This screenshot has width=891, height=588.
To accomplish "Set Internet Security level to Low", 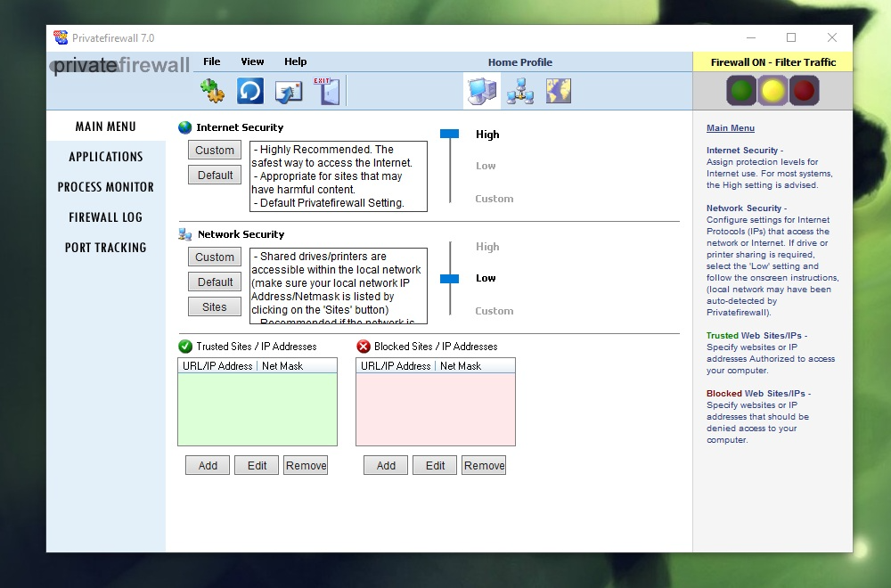I will 486,166.
